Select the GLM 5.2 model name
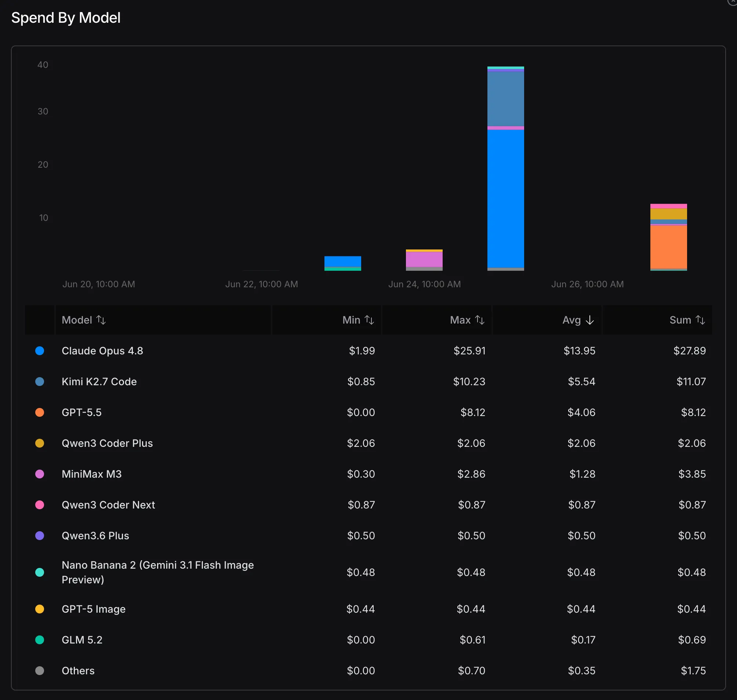Viewport: 737px width, 700px height. (x=82, y=640)
